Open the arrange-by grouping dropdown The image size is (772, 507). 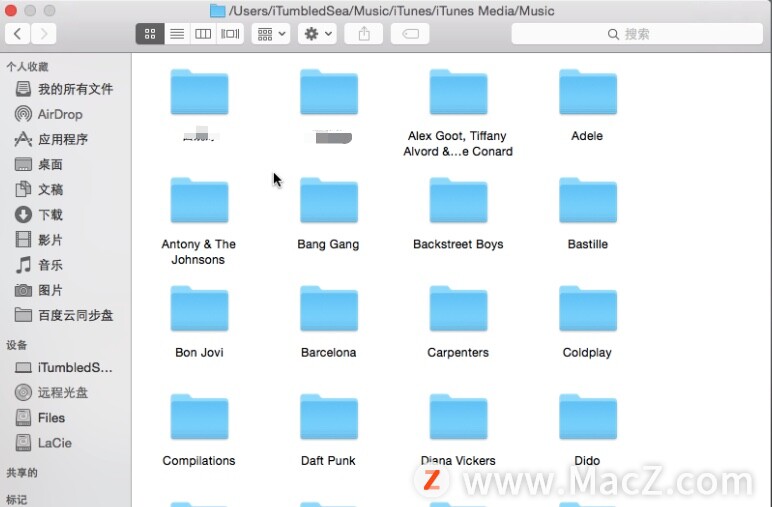(x=271, y=33)
